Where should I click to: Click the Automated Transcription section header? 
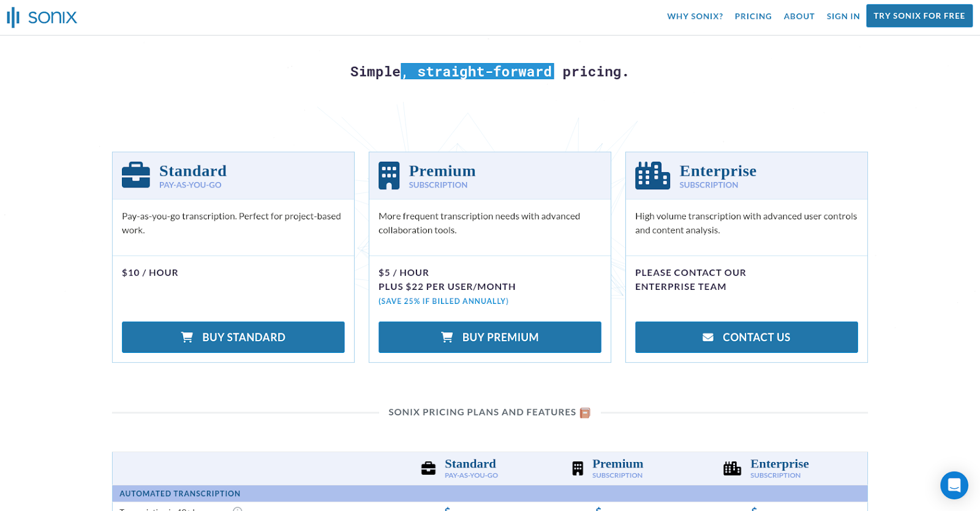point(490,494)
